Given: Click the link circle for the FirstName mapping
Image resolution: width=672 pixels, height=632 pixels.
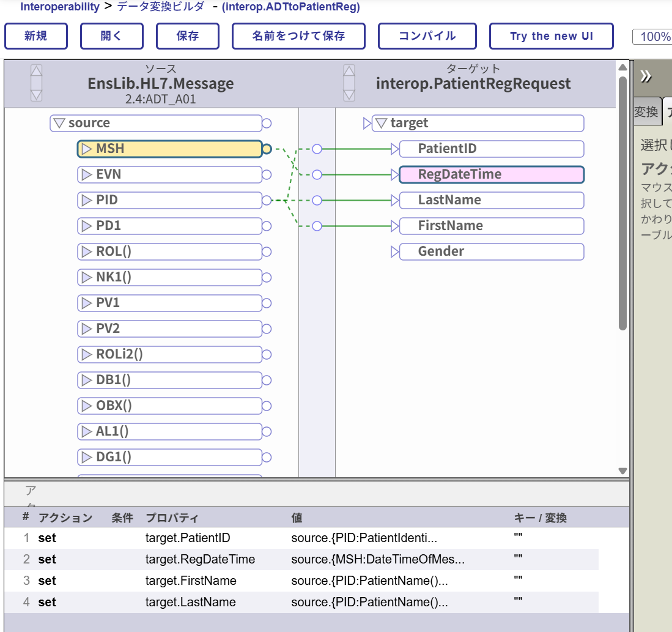Looking at the screenshot, I should (x=317, y=226).
